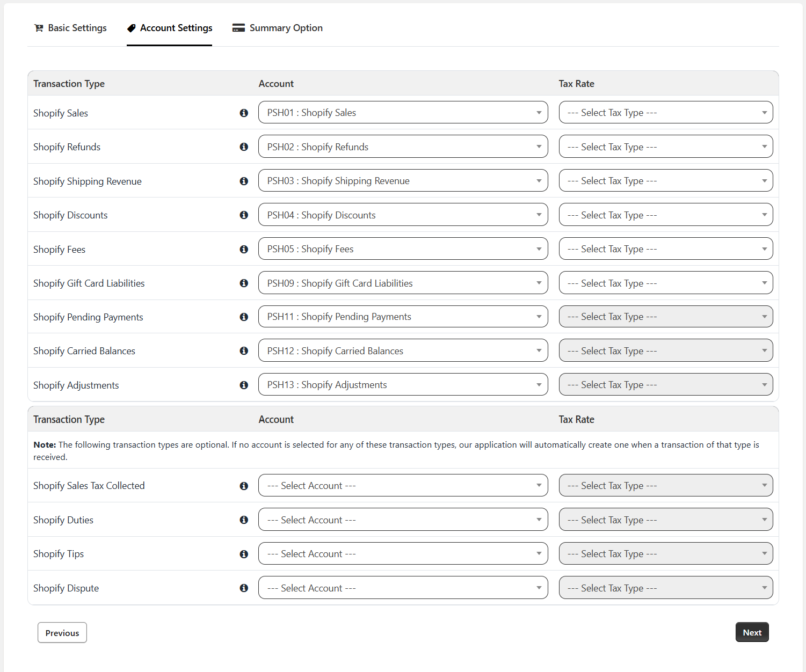Image resolution: width=806 pixels, height=672 pixels.
Task: Click info icon beside Shopify Sales
Action: click(x=244, y=113)
